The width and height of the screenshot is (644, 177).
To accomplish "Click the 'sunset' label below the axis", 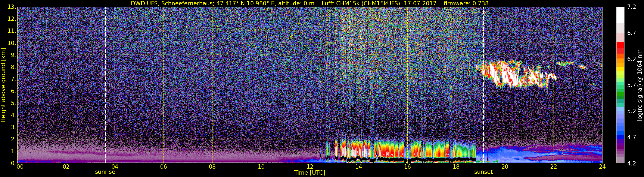I will [483, 172].
